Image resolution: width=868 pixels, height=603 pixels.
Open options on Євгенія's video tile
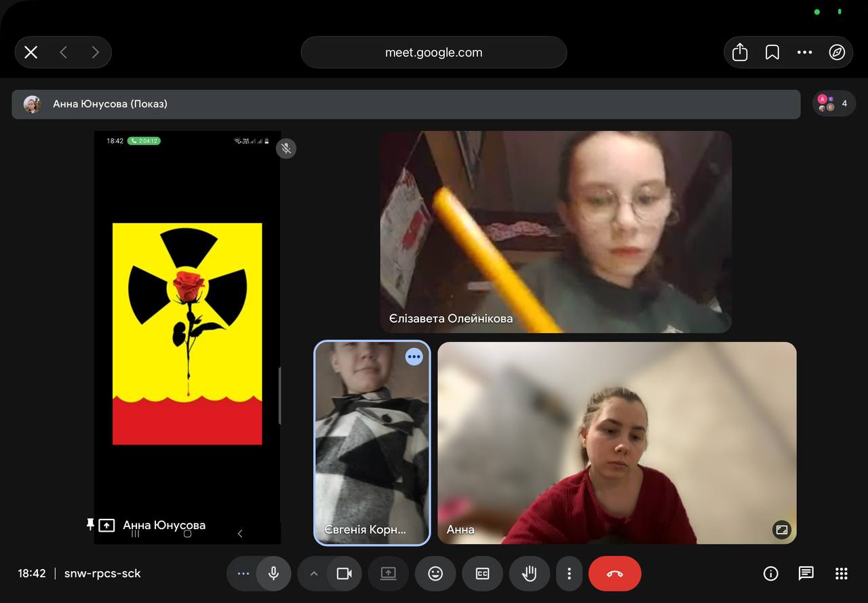point(414,357)
